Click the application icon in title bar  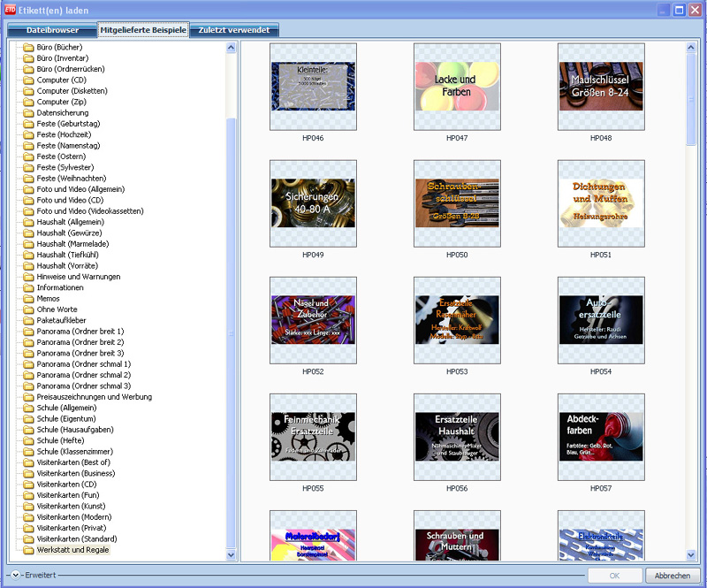[10, 9]
